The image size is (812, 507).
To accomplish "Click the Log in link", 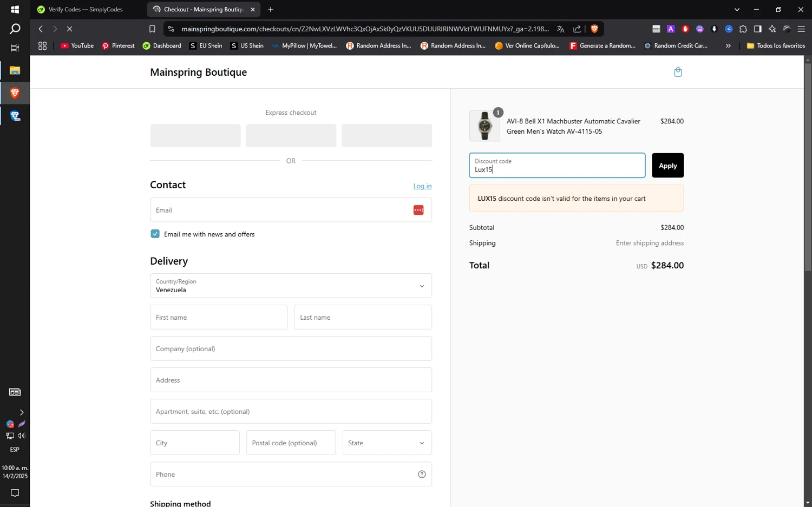I will [x=422, y=186].
